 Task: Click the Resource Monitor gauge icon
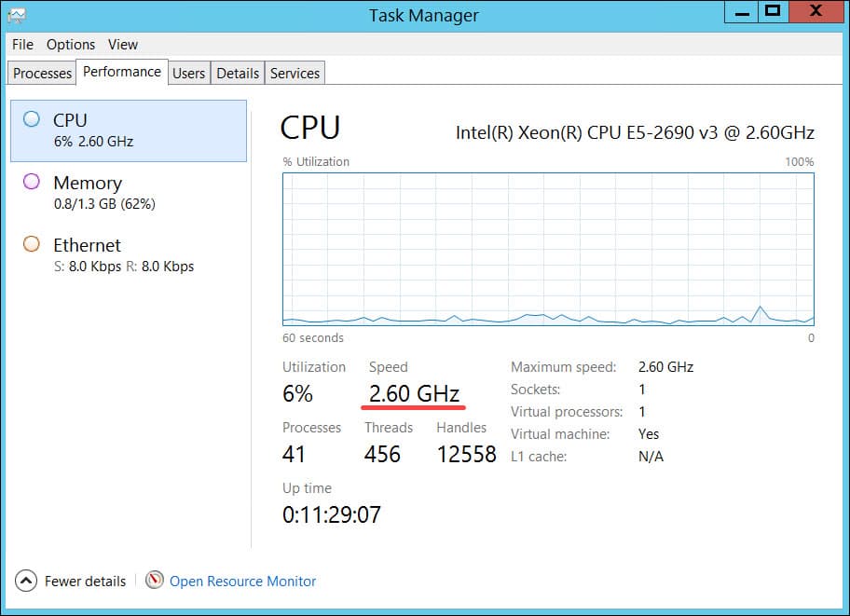click(155, 581)
